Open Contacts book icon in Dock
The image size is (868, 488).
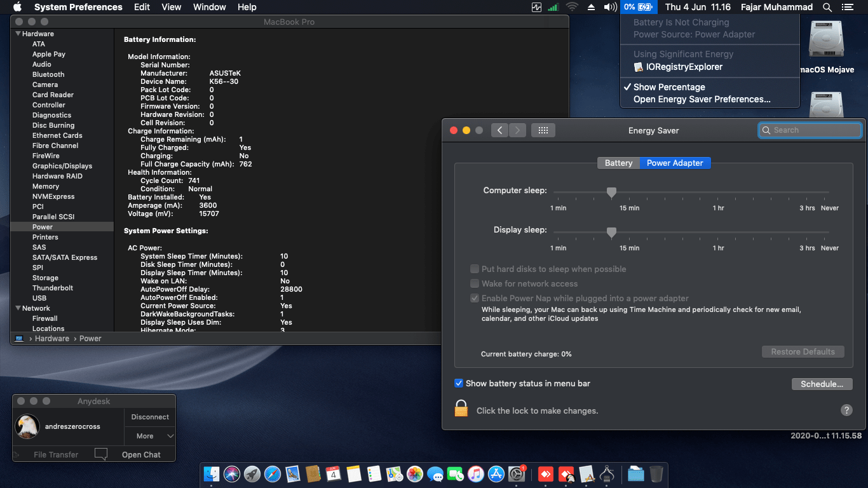313,474
